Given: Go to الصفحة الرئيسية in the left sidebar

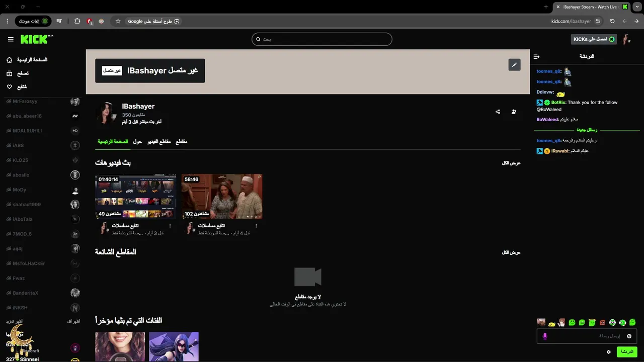Looking at the screenshot, I should point(27,60).
